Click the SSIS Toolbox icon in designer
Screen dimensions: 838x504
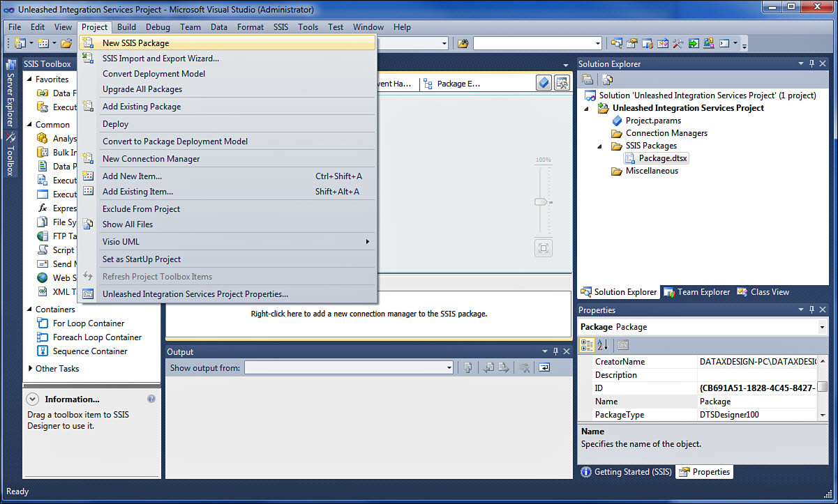(x=562, y=83)
